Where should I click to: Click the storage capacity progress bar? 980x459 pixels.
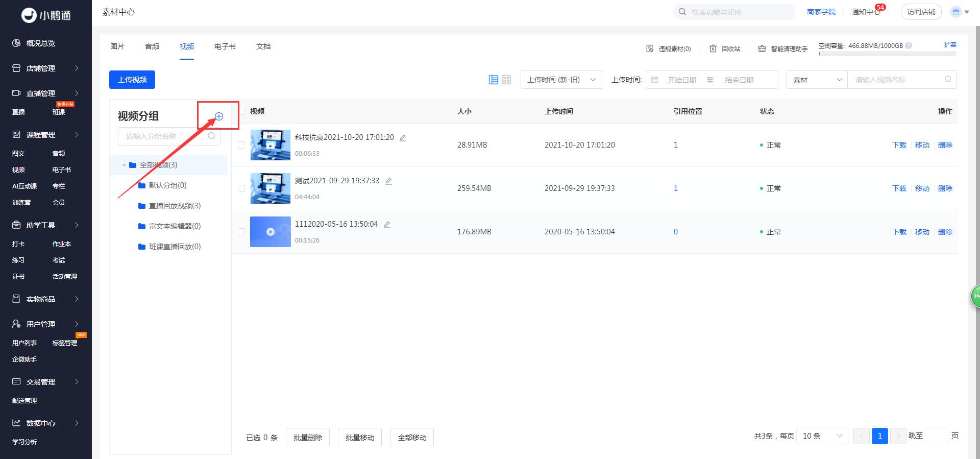887,54
